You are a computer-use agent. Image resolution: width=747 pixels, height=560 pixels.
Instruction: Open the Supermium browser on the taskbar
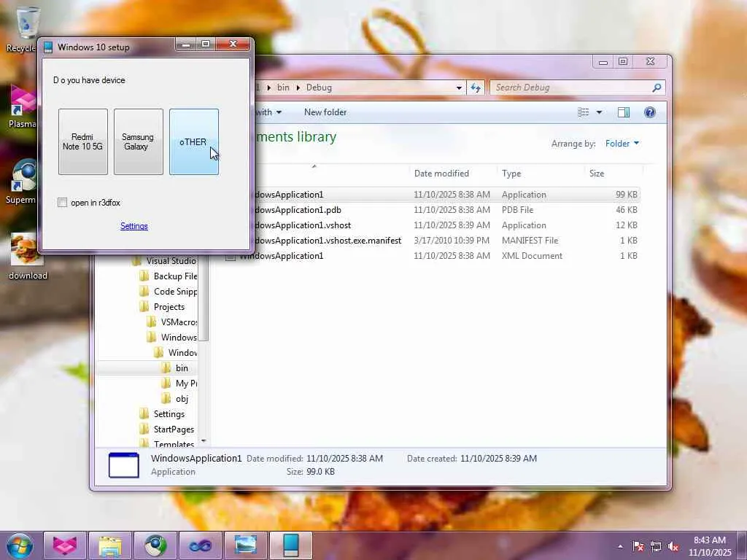click(x=155, y=545)
